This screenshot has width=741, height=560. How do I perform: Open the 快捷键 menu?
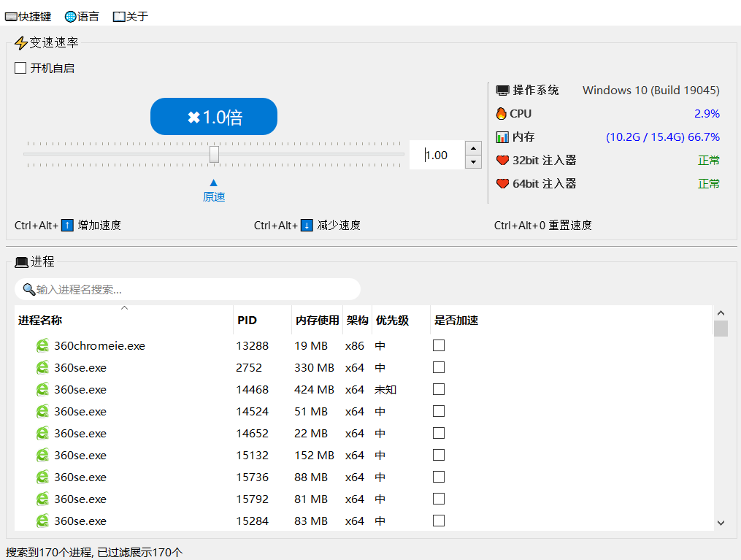28,16
